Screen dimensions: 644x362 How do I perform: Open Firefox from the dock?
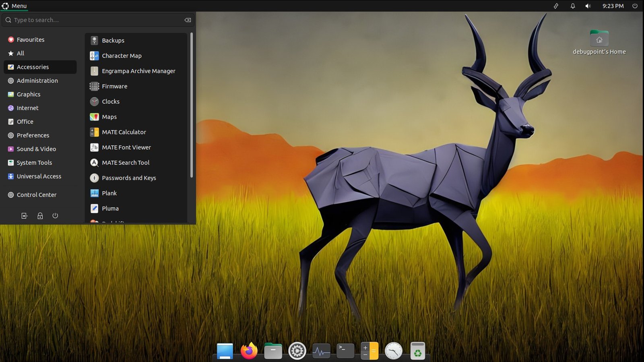(249, 351)
